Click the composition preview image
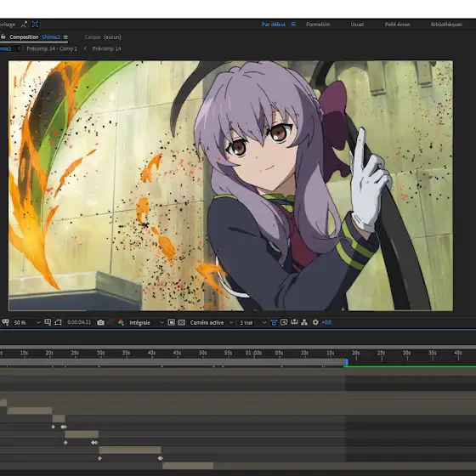 [230, 186]
